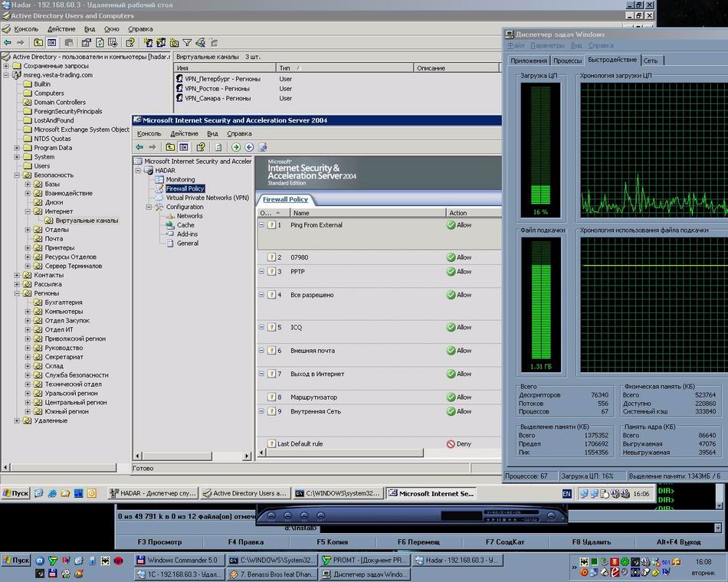This screenshot has width=728, height=582.
Task: Click Refresh icon in Active Directory toolbar
Action: [x=100, y=43]
